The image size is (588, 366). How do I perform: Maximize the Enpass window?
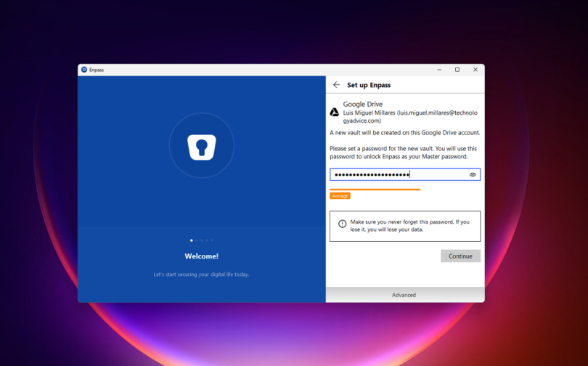(x=457, y=70)
